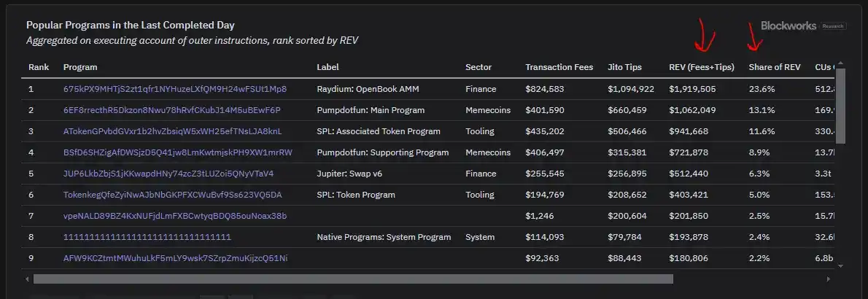This screenshot has width=868, height=299.
Task: Sort by REV (Fees+Tips) column header
Action: pyautogui.click(x=701, y=67)
